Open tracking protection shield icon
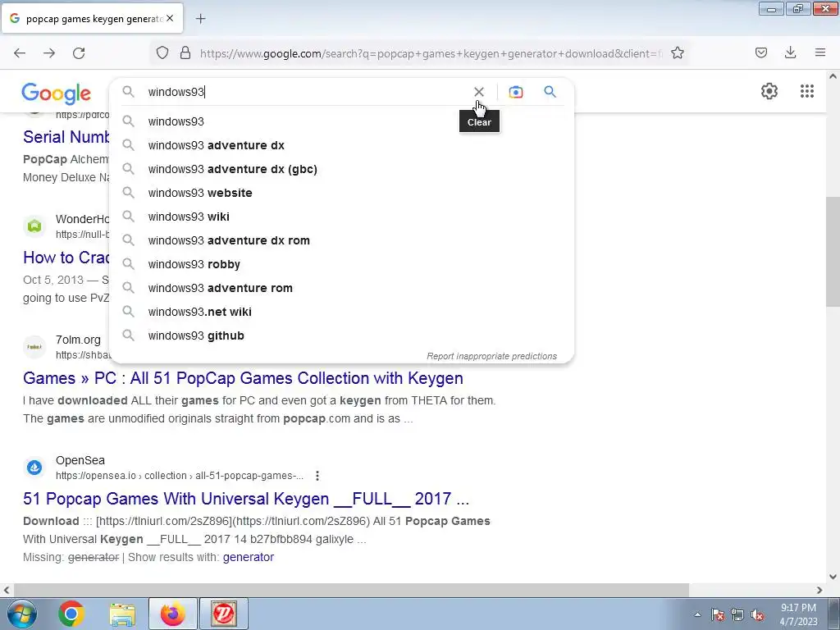840x630 pixels. tap(162, 53)
